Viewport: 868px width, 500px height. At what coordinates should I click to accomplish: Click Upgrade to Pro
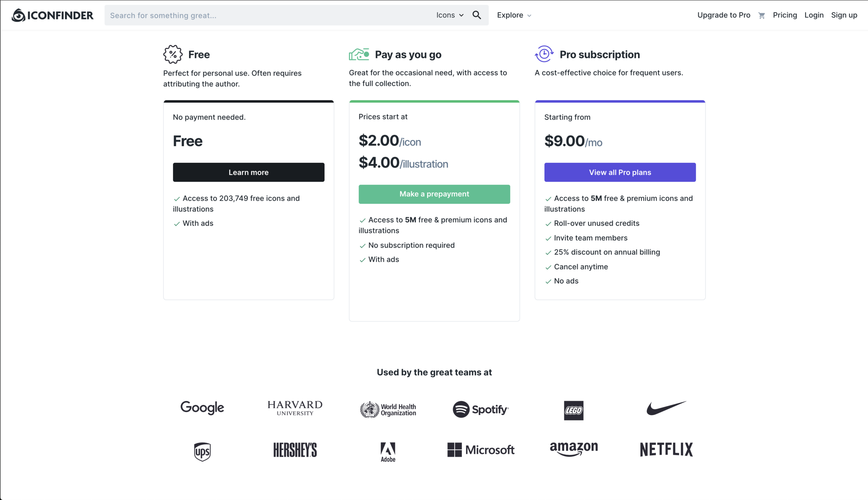tap(724, 15)
